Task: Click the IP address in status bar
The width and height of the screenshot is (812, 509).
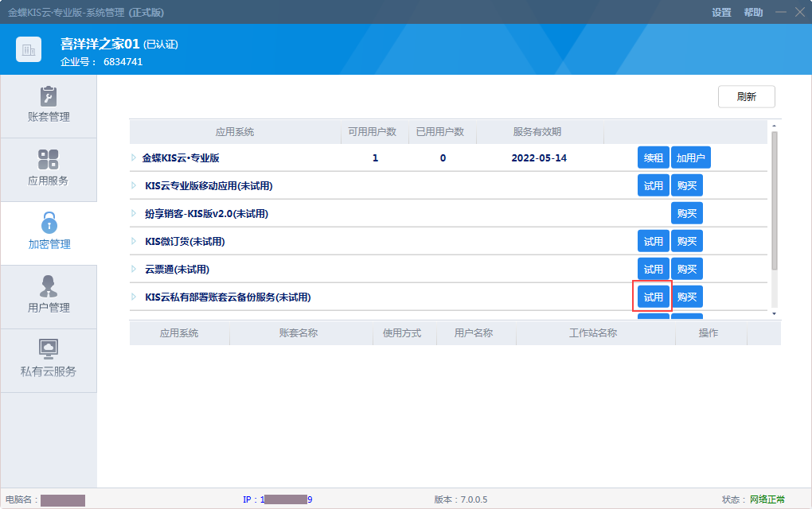Action: pos(287,499)
